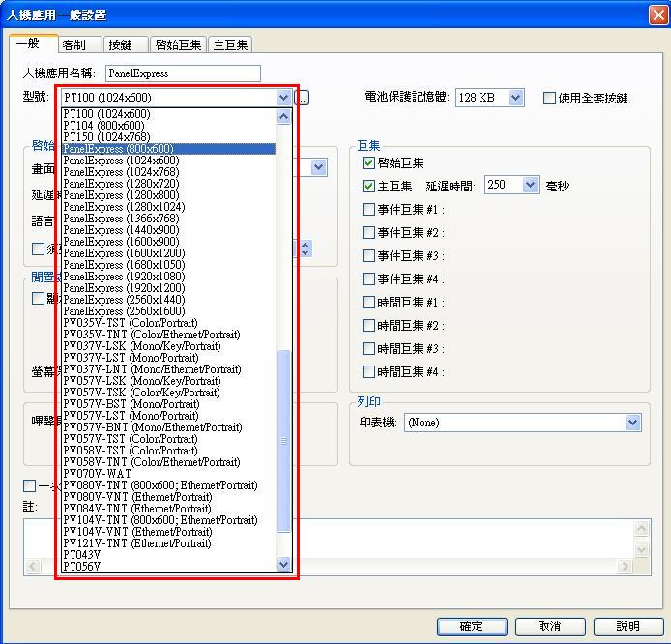Image resolution: width=671 pixels, height=644 pixels.
Task: Select PV035V-TNT (Color/Ethernet/Portrait)
Action: [x=169, y=335]
